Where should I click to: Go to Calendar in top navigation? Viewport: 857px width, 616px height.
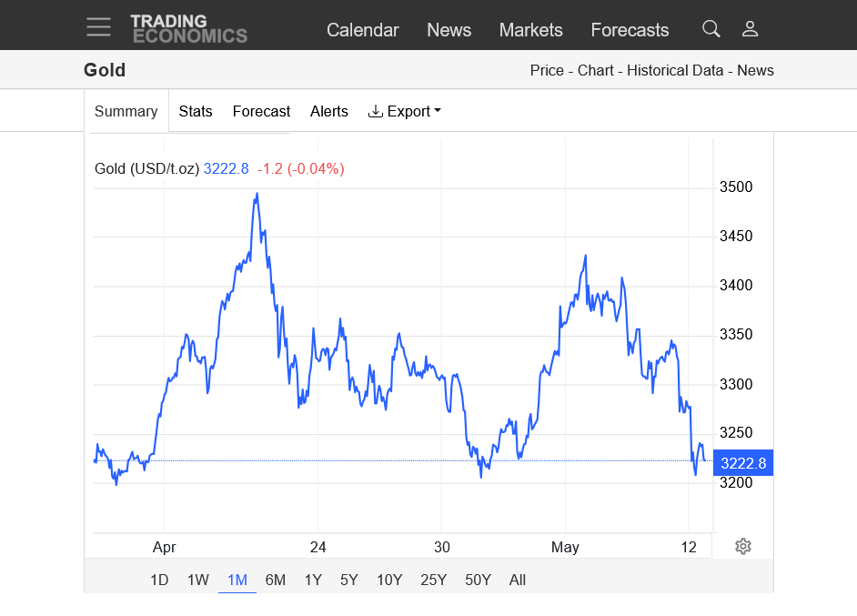363,30
